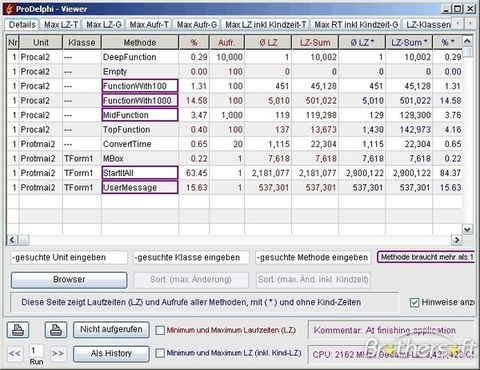
Task: Click the horizontal scrollbar thumb
Action: pos(23,240)
